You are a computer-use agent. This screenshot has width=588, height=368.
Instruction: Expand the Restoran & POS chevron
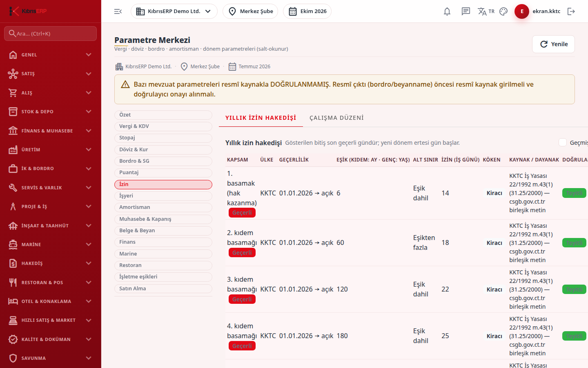pos(89,283)
